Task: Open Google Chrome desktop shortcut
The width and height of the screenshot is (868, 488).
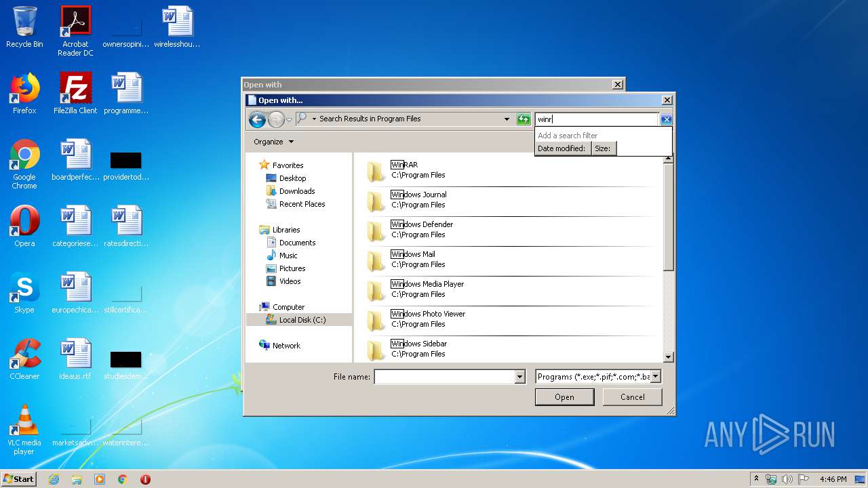Action: coord(24,164)
